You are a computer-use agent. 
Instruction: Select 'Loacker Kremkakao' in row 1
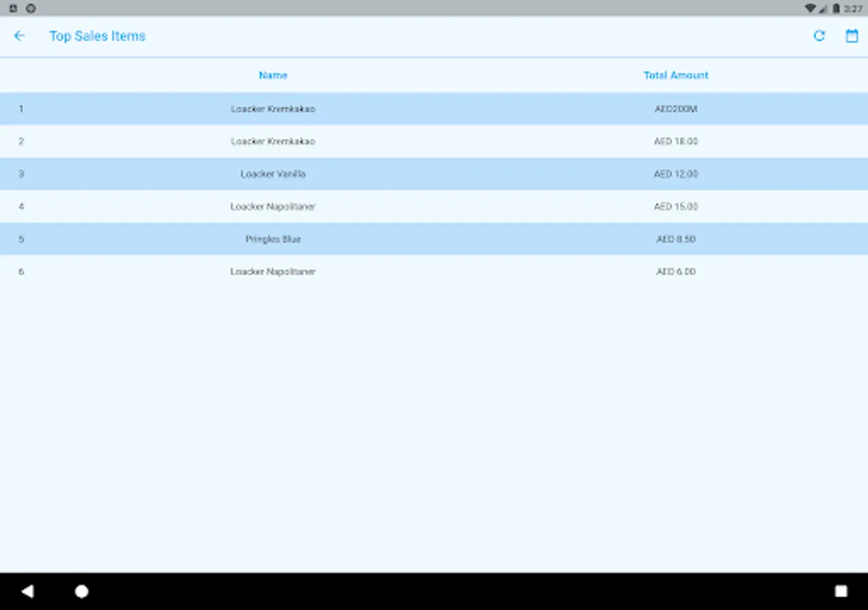pos(273,108)
